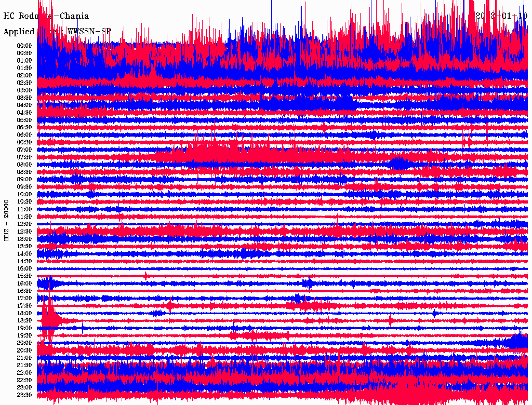Click the 15:00 time label
The height and width of the screenshot is (405, 532).
pos(24,268)
